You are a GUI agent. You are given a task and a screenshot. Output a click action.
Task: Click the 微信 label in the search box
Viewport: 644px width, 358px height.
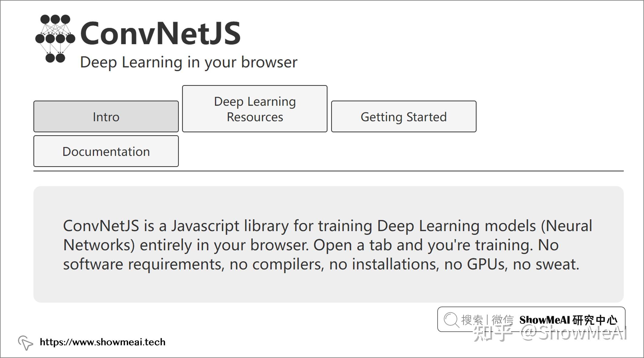point(502,320)
